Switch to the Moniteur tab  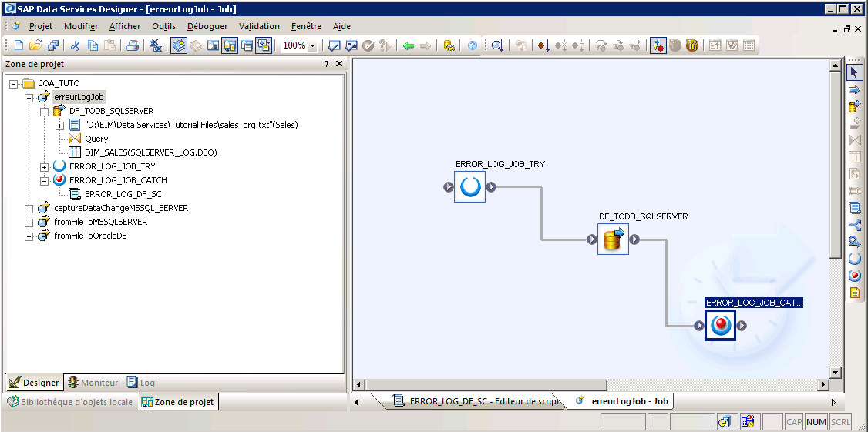93,383
